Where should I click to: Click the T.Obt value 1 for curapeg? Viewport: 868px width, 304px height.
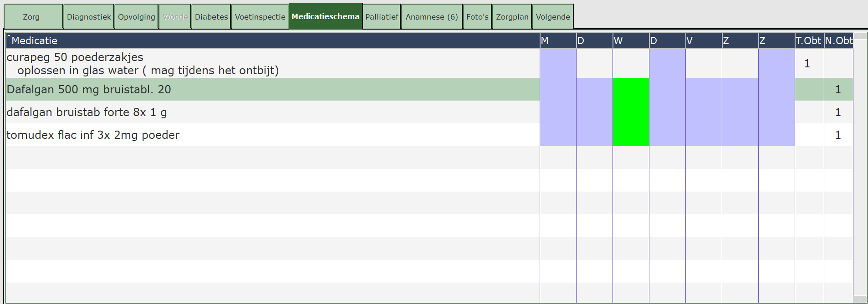click(807, 63)
